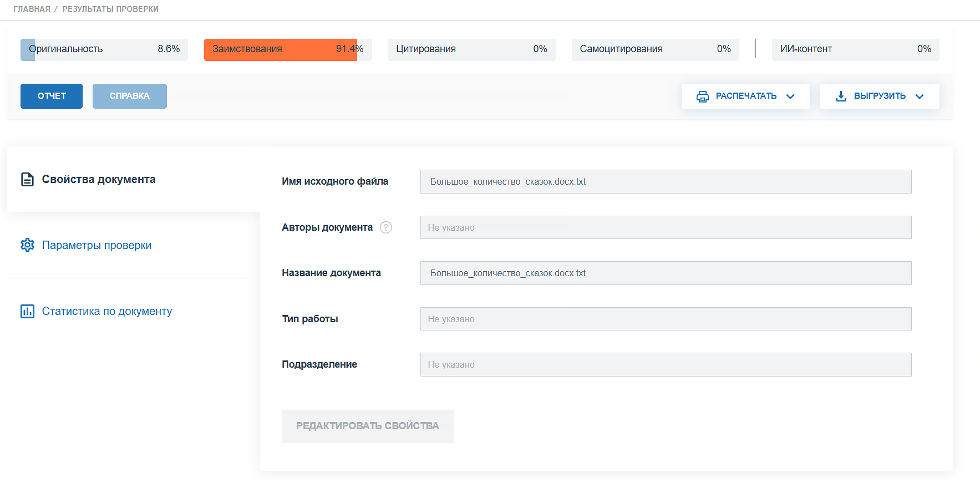Click the Имя исходного файла field
The image size is (980, 483).
(x=666, y=182)
